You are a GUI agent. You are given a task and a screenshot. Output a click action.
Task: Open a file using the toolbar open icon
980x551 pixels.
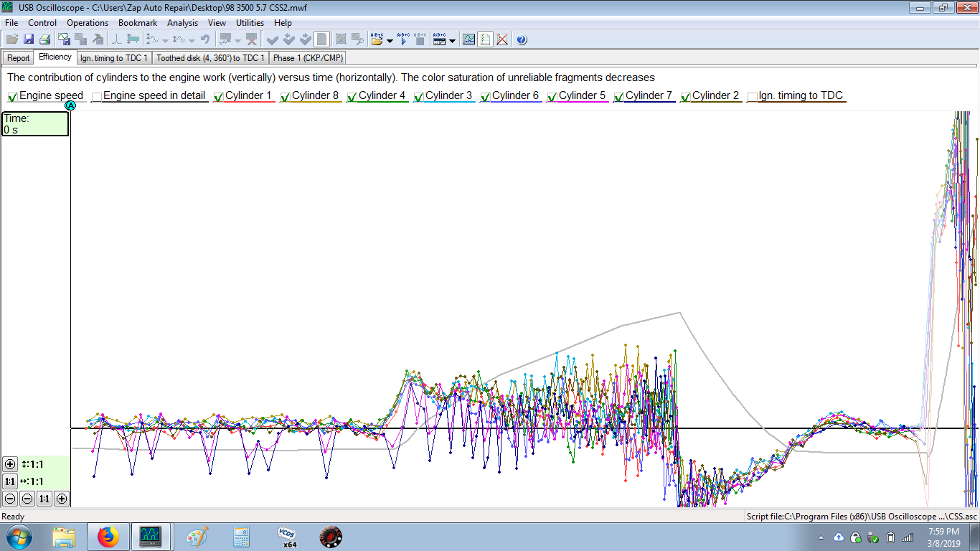pyautogui.click(x=10, y=39)
